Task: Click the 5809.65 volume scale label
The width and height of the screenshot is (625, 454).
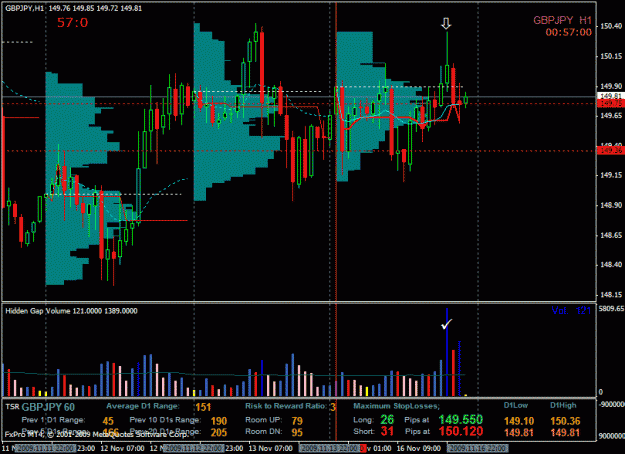Action: pos(611,309)
